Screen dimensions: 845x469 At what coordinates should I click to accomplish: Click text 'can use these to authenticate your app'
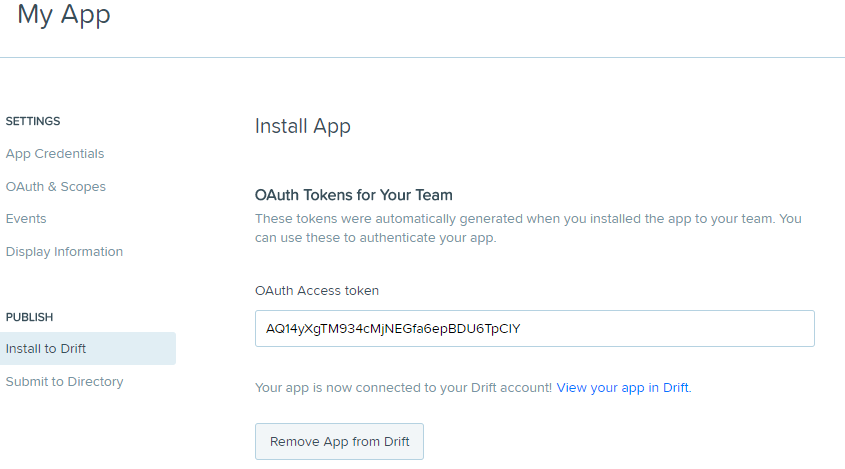pos(375,238)
